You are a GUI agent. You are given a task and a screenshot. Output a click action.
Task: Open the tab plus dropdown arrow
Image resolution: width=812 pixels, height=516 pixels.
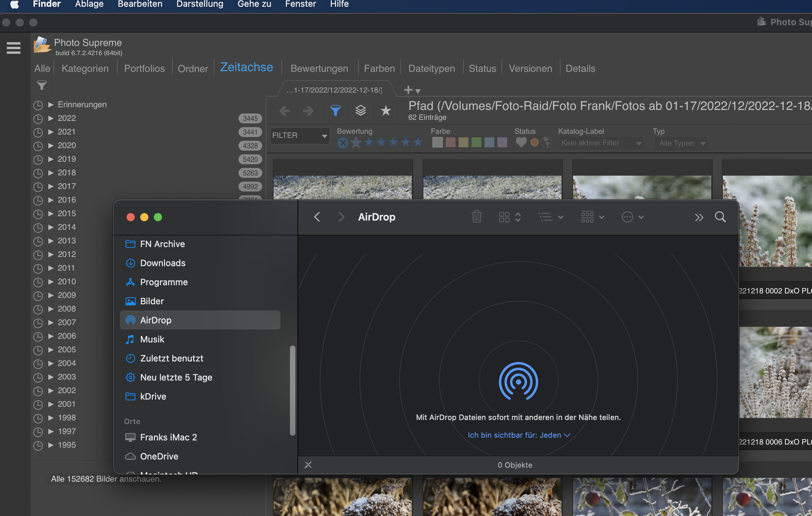coord(418,91)
